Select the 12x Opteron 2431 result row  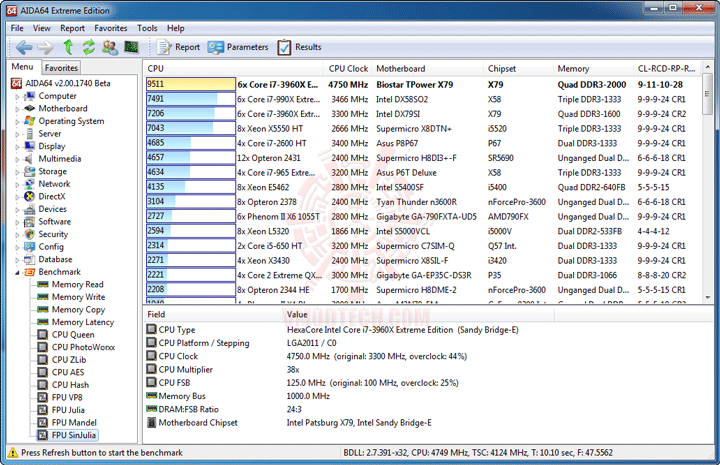(x=423, y=158)
